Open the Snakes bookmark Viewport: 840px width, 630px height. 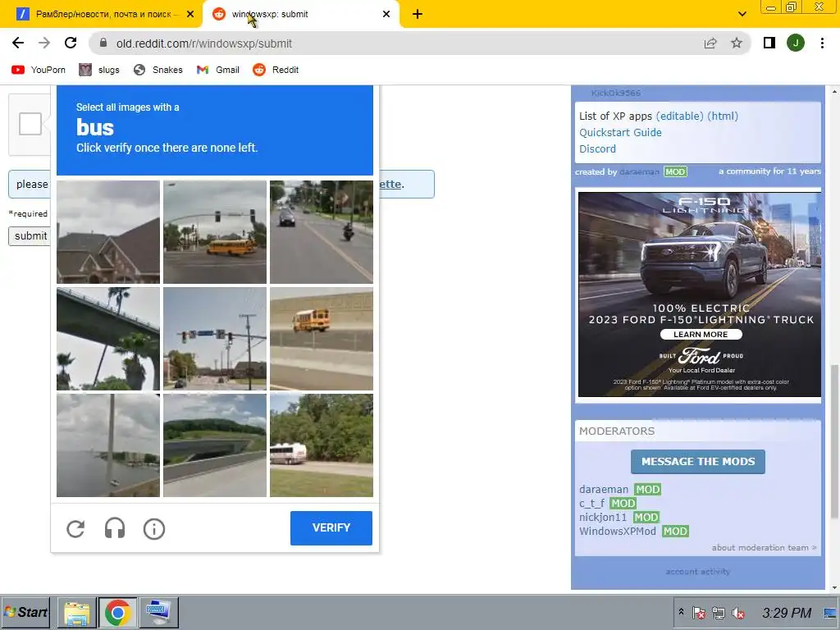coord(158,70)
